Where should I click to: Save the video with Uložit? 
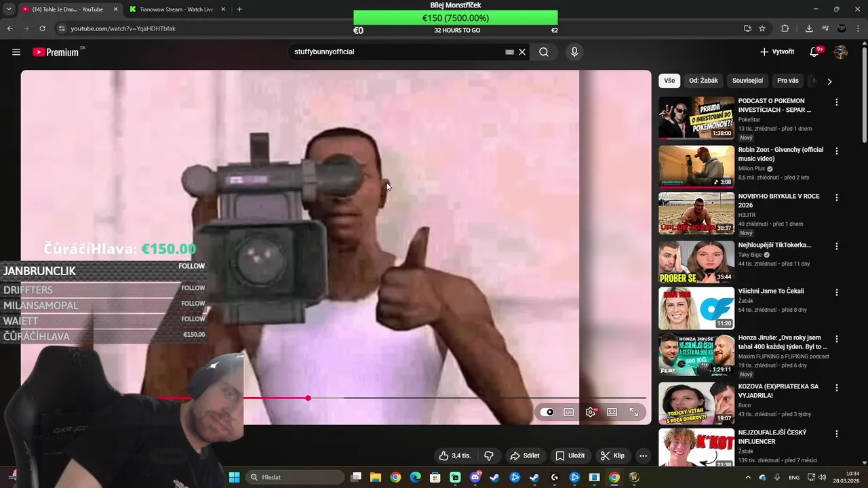pos(570,455)
